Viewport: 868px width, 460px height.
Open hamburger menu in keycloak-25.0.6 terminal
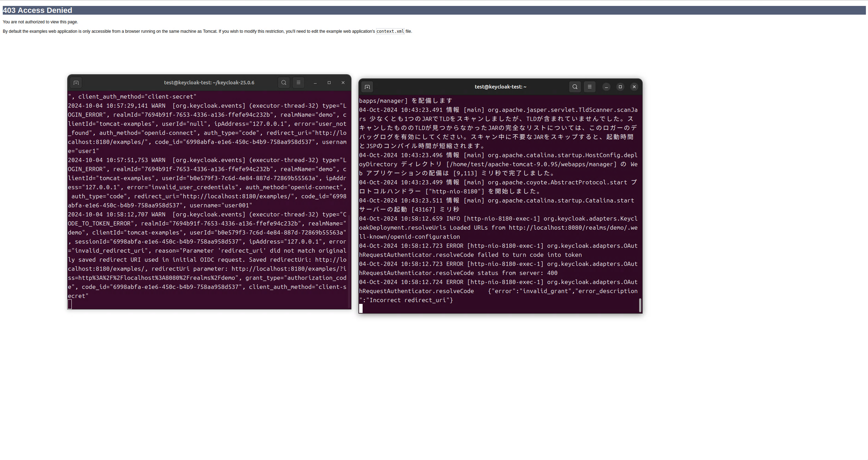[x=299, y=83]
